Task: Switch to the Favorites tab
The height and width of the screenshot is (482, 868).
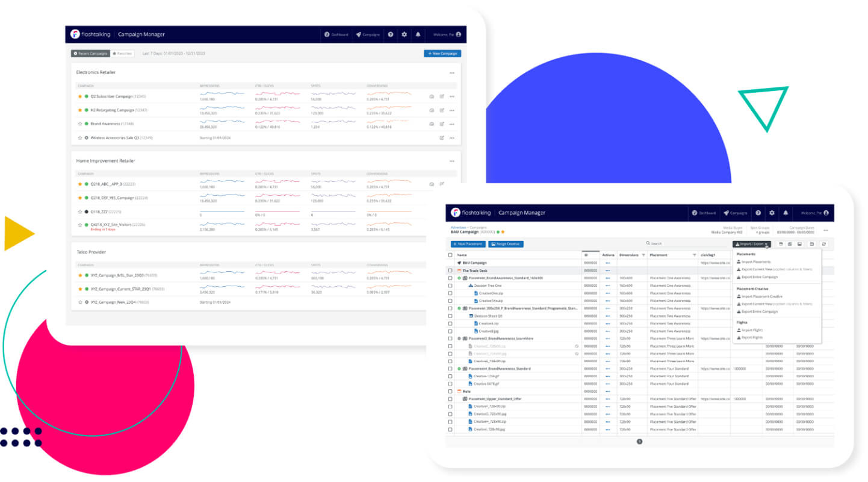Action: click(x=122, y=54)
